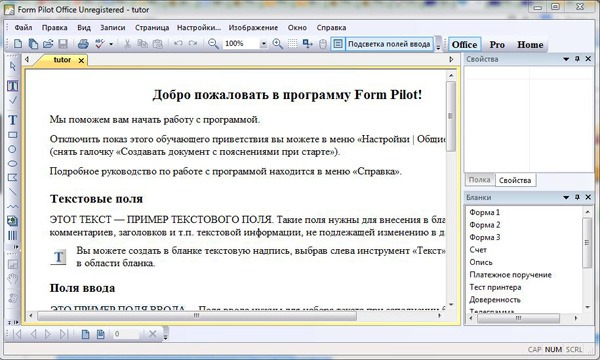Open the Изображение menu

coord(253,28)
